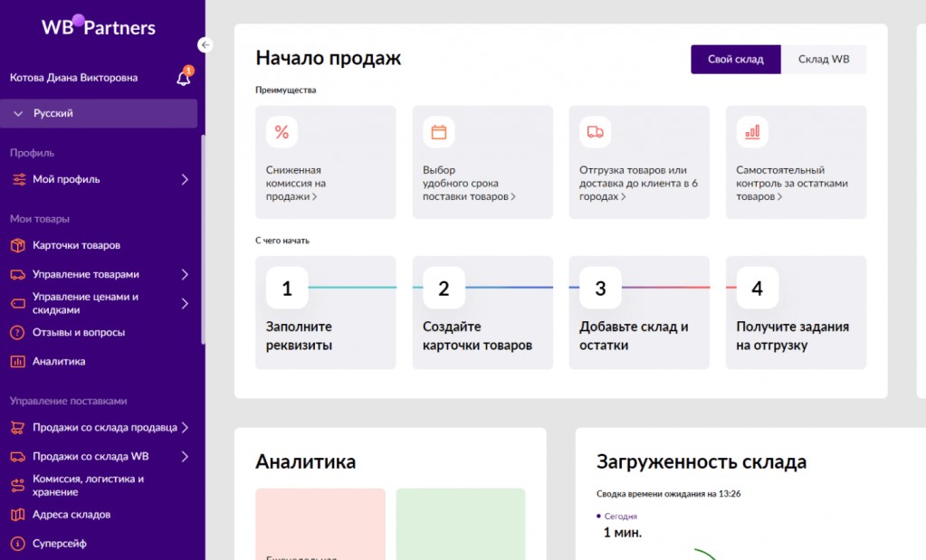Expand the Продажи со склада WB chevron
This screenshot has height=560, width=926.
[185, 456]
